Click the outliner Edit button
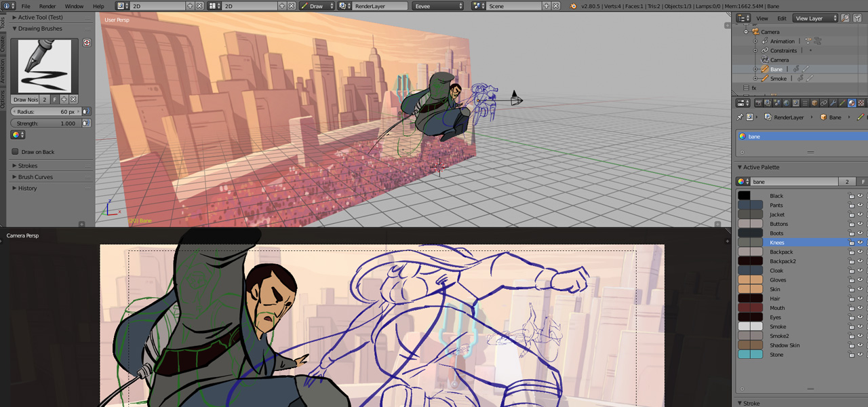Viewport: 868px width, 407px height. [x=782, y=18]
